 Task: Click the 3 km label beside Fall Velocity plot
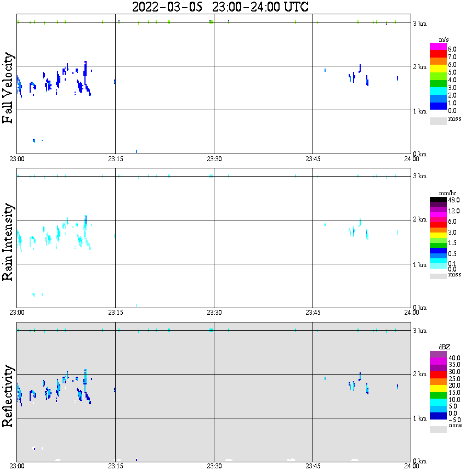click(419, 24)
